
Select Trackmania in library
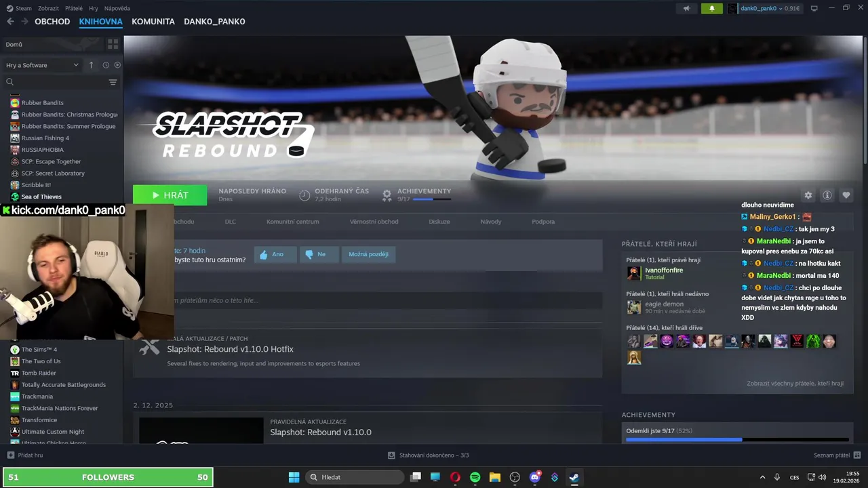[x=37, y=396]
